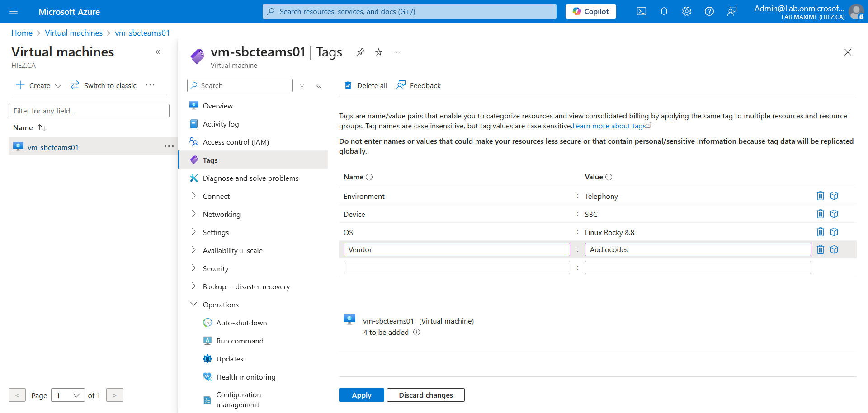The width and height of the screenshot is (868, 413).
Task: Open Azure Cloud Shell from top bar
Action: click(x=641, y=12)
